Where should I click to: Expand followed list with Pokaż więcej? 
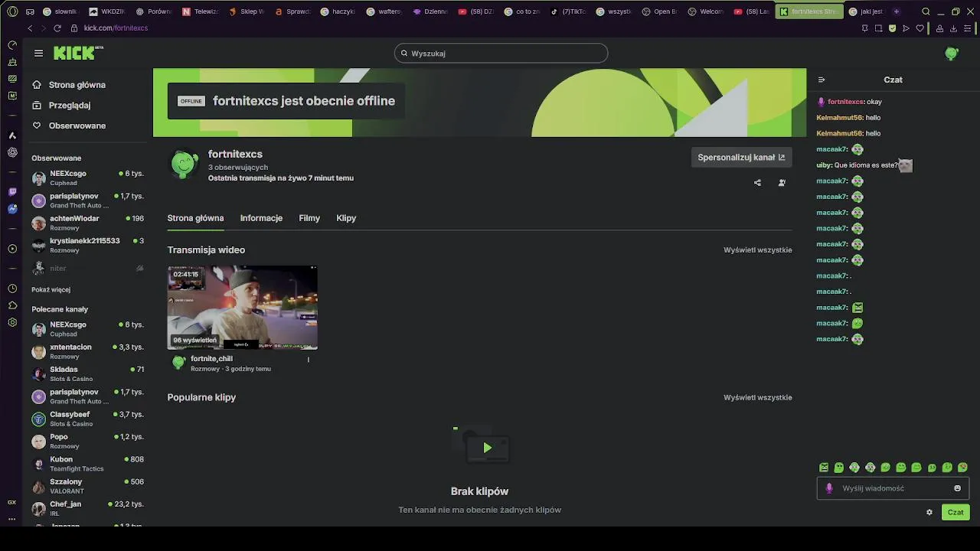(51, 289)
